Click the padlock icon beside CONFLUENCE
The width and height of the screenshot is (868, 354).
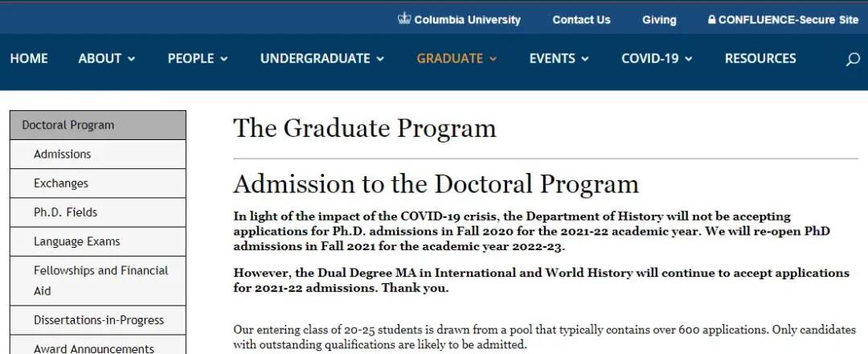click(711, 19)
